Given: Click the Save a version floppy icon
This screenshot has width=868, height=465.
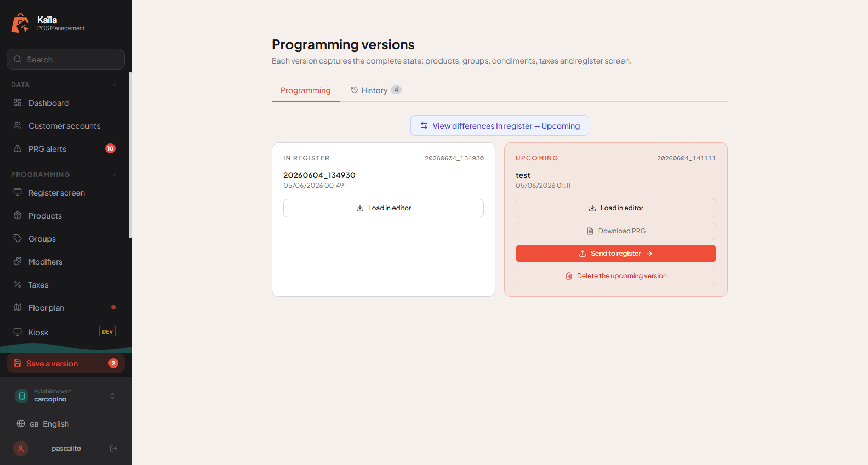Looking at the screenshot, I should tap(18, 363).
